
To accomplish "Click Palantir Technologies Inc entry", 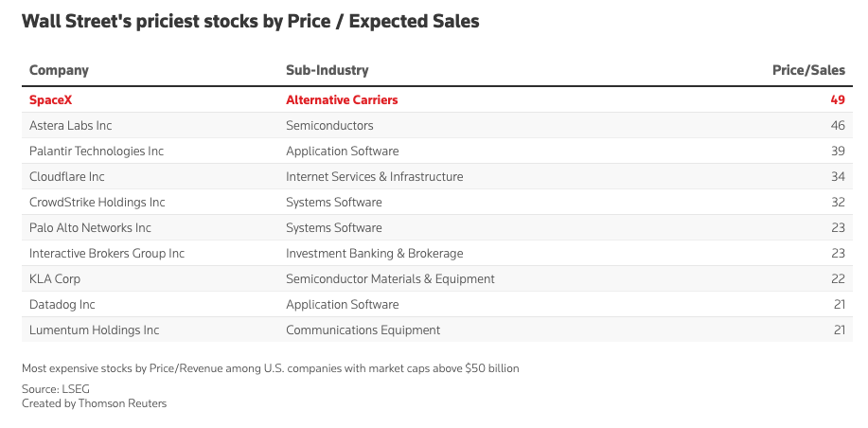I will [97, 152].
